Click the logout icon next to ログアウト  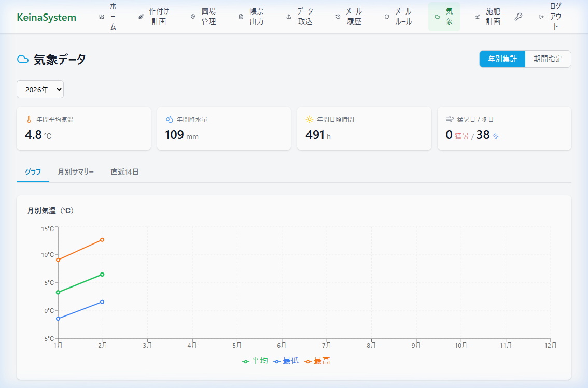[x=542, y=17]
